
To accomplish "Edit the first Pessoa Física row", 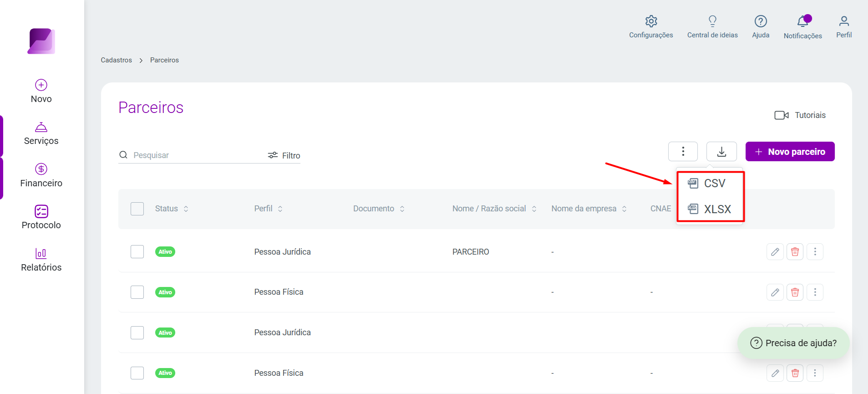I will 775,292.
